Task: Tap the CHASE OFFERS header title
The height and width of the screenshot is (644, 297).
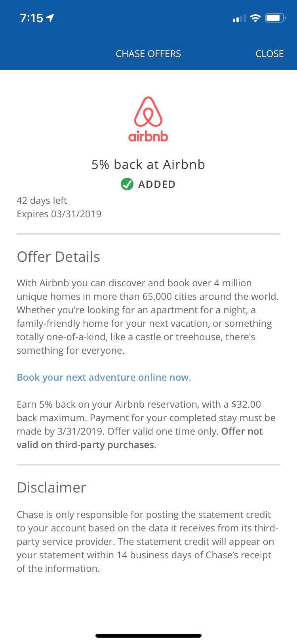Action: [148, 54]
